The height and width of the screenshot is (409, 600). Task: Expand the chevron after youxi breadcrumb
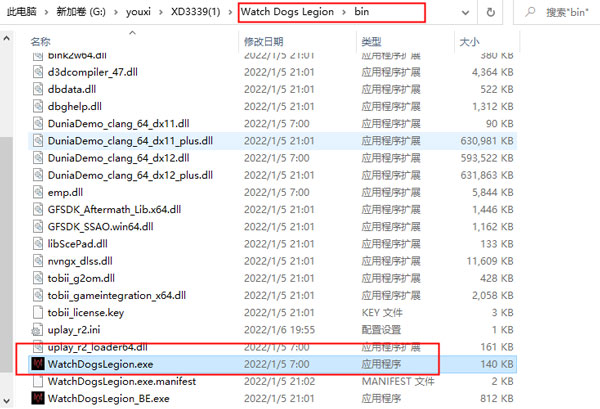[x=161, y=12]
